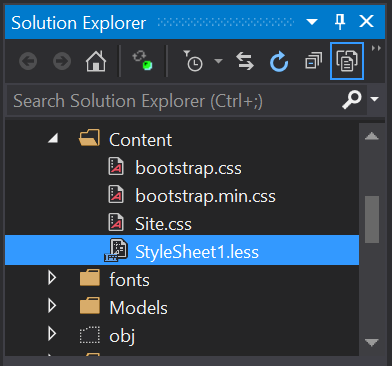392x366 pixels.
Task: Toggle the auto-hide pin icon
Action: [x=340, y=22]
